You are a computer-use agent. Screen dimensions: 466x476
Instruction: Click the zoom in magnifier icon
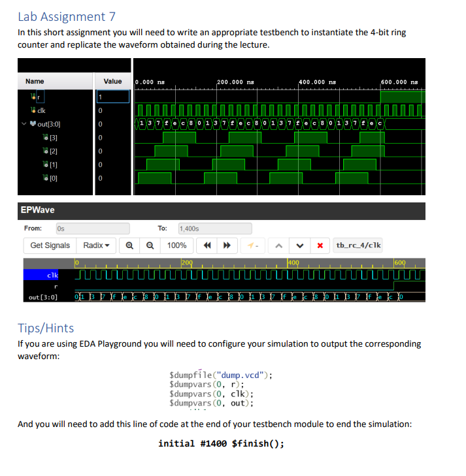[x=129, y=246]
